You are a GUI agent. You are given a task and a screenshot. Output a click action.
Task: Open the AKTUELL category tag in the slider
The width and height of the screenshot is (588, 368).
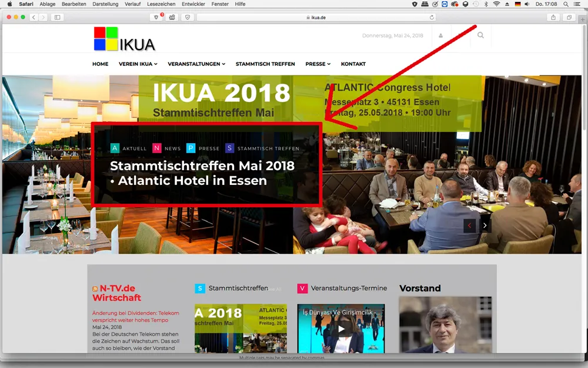pyautogui.click(x=129, y=148)
